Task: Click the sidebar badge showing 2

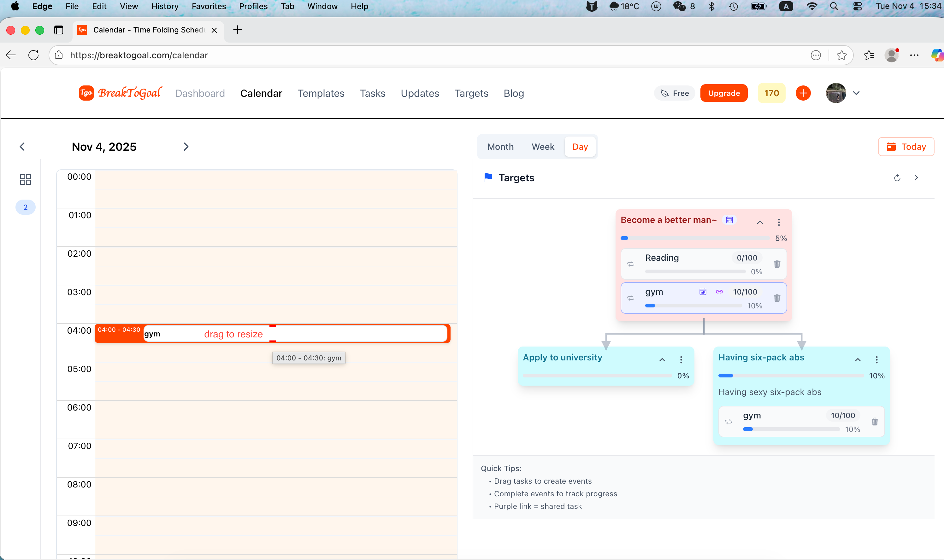Action: point(25,207)
